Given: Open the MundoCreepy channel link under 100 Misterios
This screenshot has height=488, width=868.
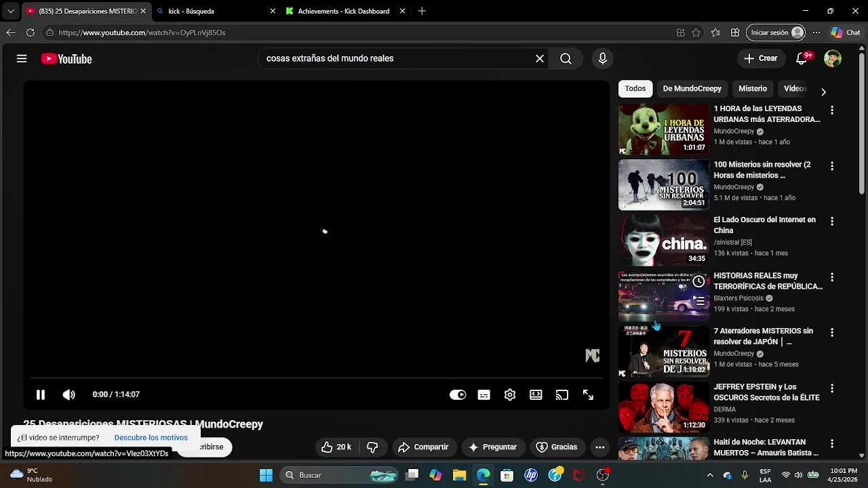Looking at the screenshot, I should pyautogui.click(x=734, y=187).
